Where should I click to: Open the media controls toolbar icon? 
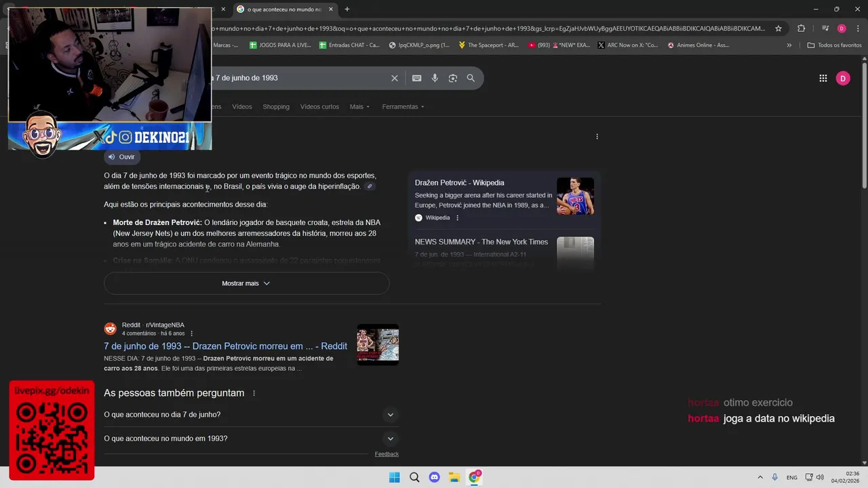825,28
